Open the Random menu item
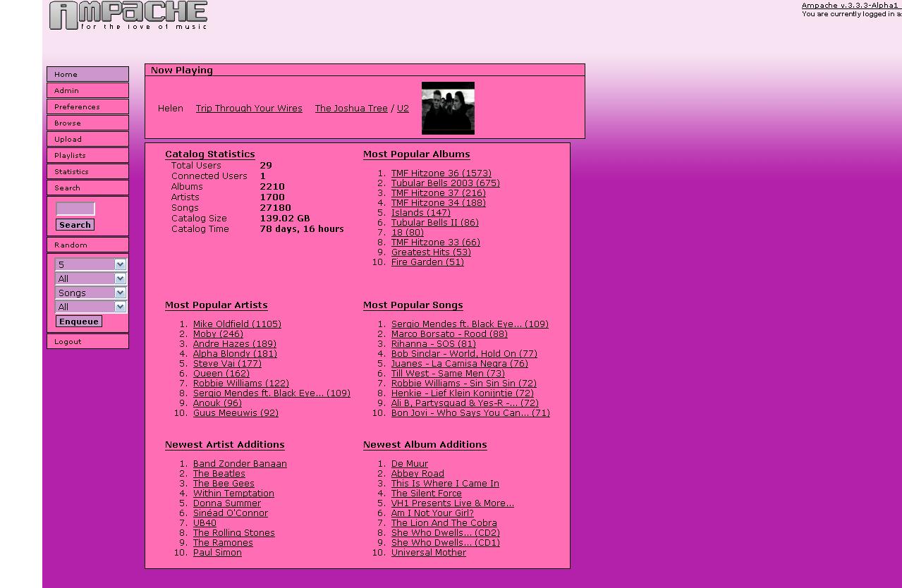 pyautogui.click(x=87, y=245)
